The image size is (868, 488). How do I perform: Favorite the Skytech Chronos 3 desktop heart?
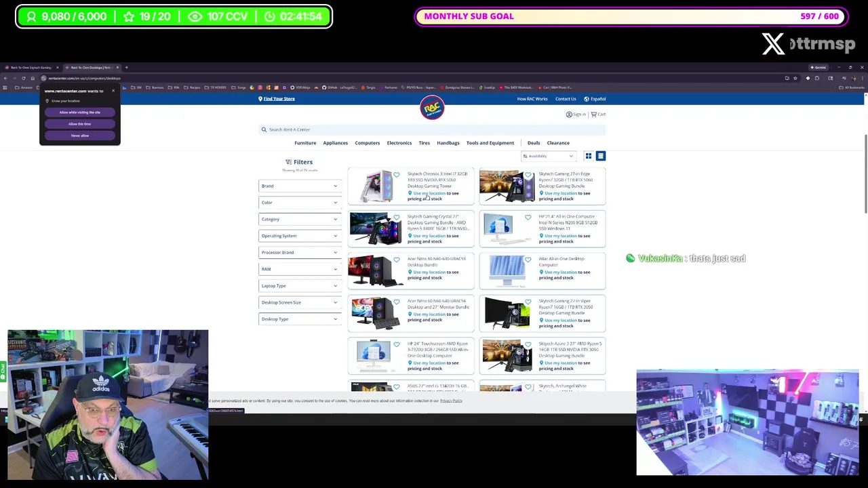[397, 175]
